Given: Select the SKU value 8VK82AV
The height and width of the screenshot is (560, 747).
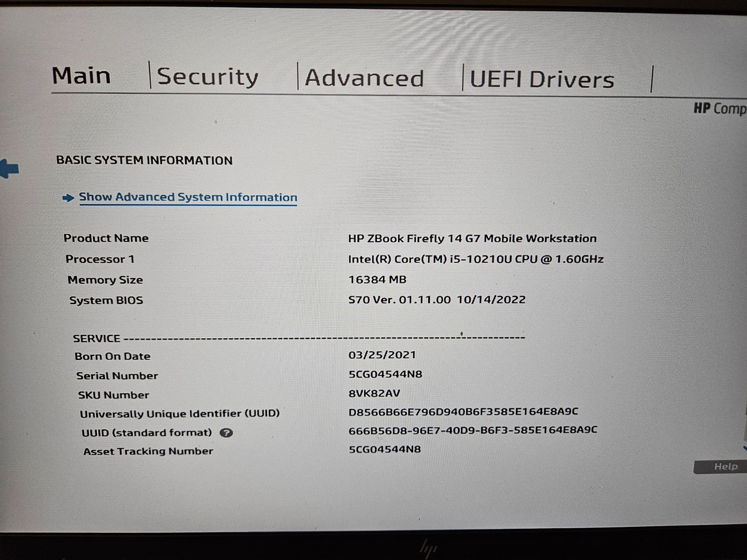Looking at the screenshot, I should click(x=374, y=393).
